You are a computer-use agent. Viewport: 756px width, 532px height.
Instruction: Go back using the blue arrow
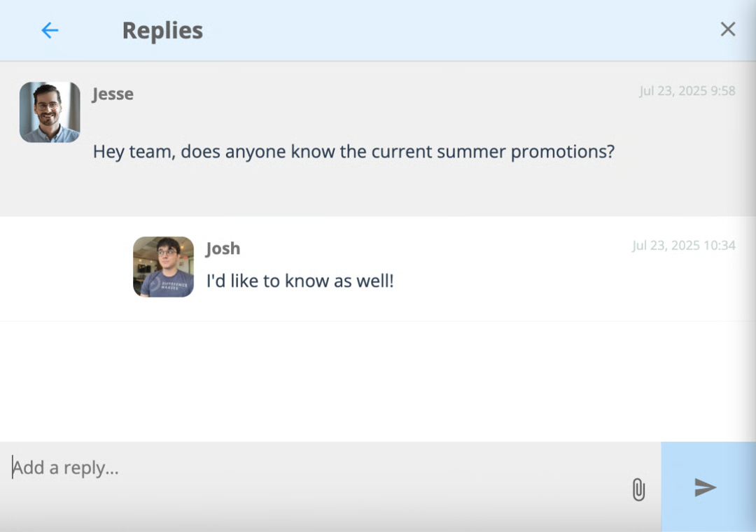50,30
